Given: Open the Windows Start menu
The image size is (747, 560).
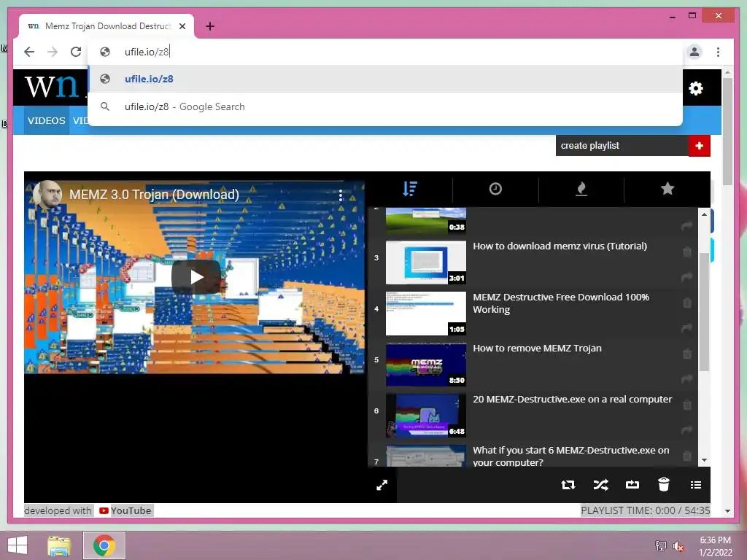Looking at the screenshot, I should [x=18, y=545].
